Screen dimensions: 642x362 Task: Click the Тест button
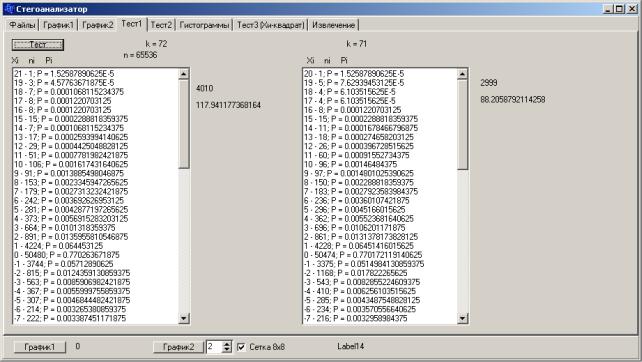click(x=38, y=45)
